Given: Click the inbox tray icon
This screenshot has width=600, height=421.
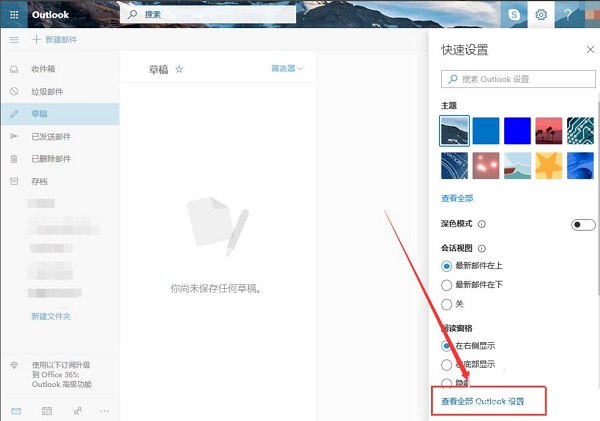Looking at the screenshot, I should [x=14, y=69].
